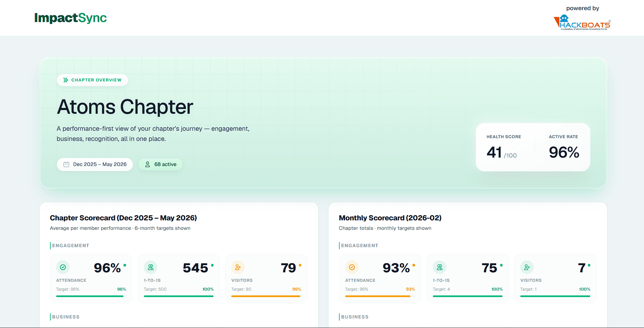Click the Chapter Scorecard (Dec 2025 – May 2026) title
644x328 pixels.
[123, 218]
